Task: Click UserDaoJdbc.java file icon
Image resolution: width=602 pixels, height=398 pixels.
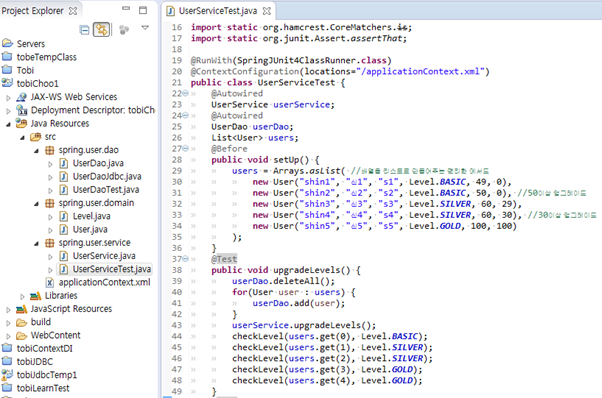Action: coord(64,177)
